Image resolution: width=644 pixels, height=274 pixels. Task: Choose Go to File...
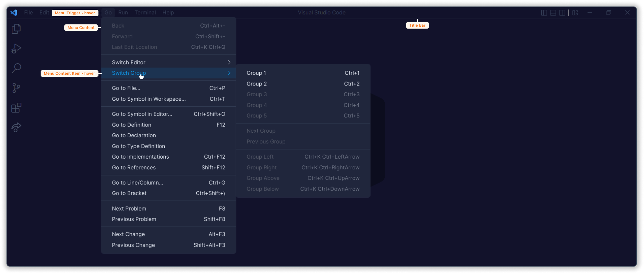click(x=169, y=88)
